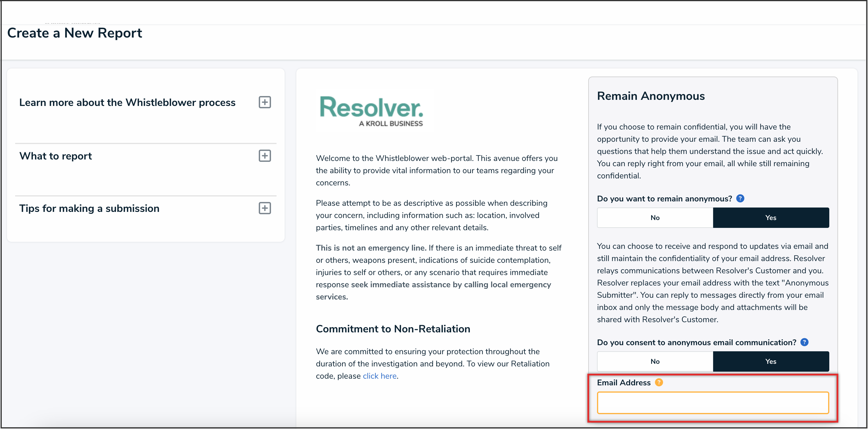Open the Retaliation code 'click here' link
The height and width of the screenshot is (429, 868).
379,376
